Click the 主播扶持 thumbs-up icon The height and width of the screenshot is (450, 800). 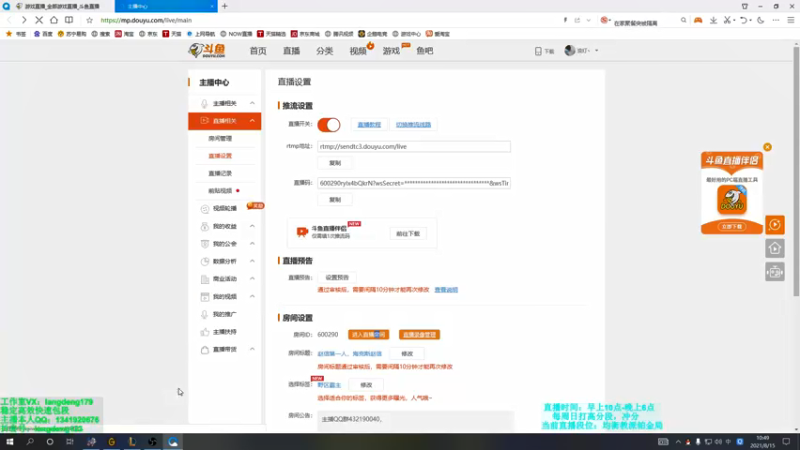[x=205, y=332]
